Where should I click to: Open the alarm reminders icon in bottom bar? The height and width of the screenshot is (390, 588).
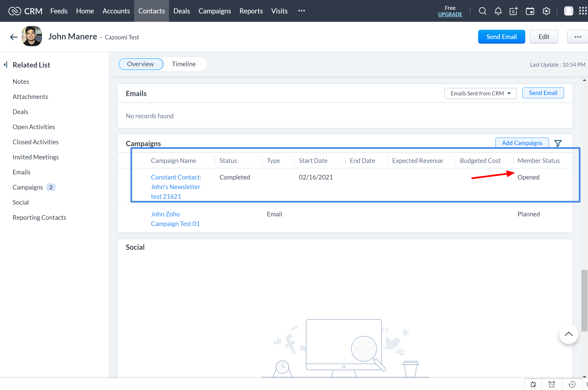(552, 384)
